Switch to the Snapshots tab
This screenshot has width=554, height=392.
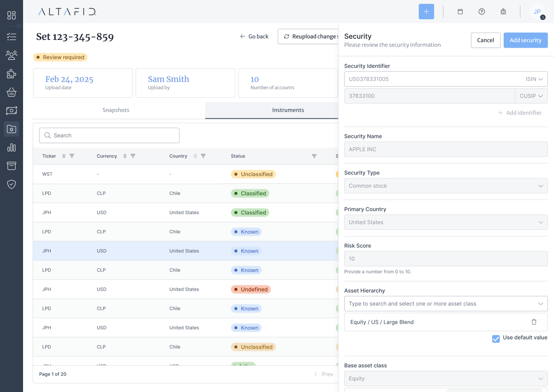click(116, 110)
